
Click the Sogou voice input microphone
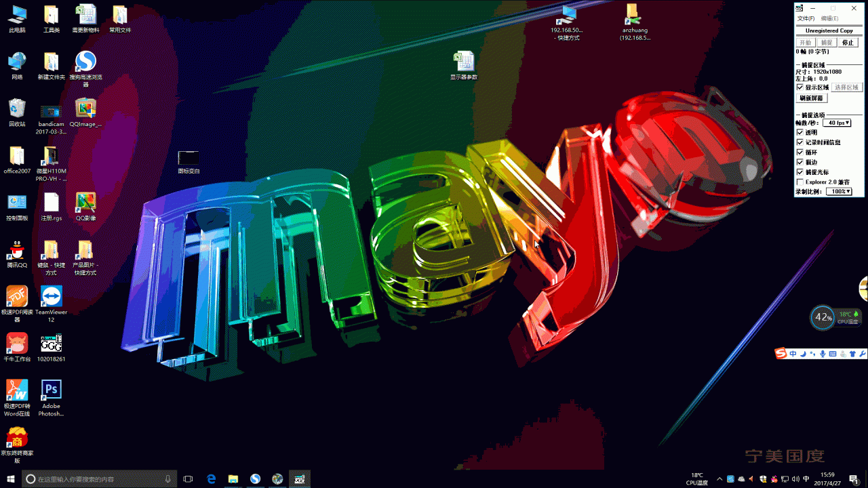[x=823, y=354]
